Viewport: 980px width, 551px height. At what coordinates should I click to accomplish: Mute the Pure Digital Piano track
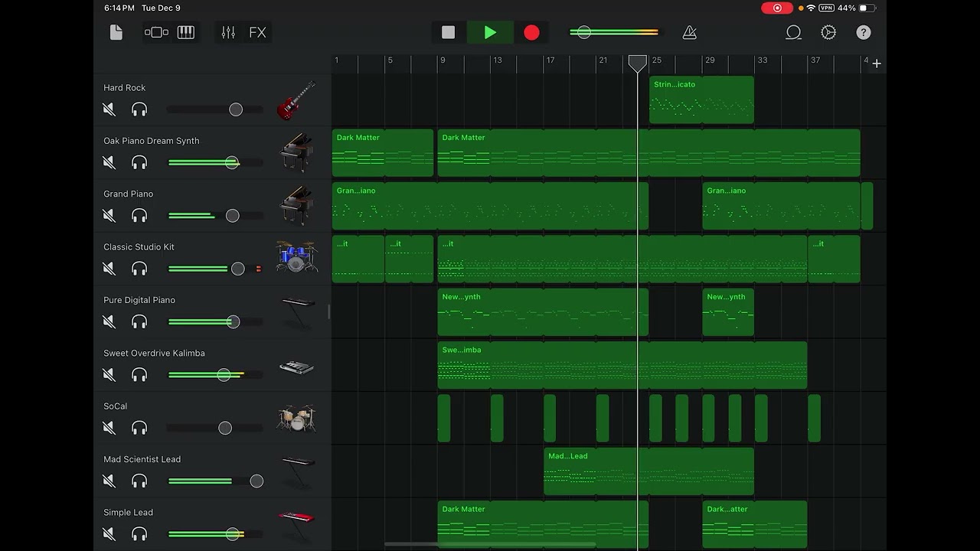point(109,322)
